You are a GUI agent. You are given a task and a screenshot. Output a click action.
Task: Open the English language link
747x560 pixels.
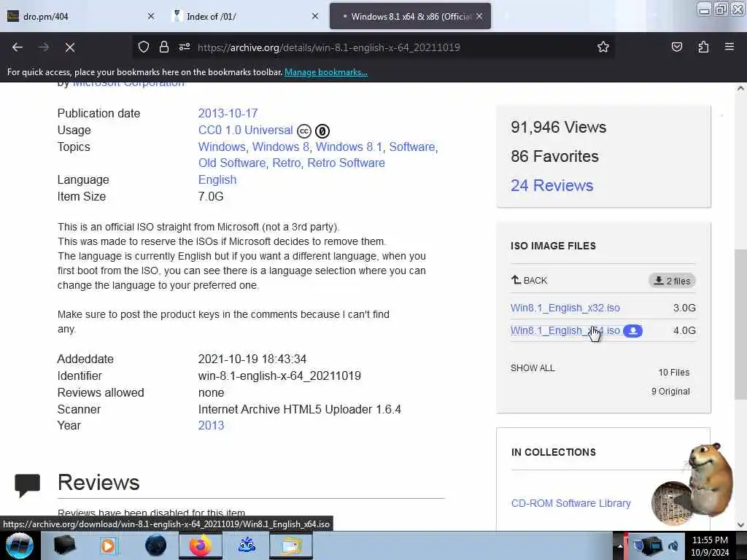217,179
